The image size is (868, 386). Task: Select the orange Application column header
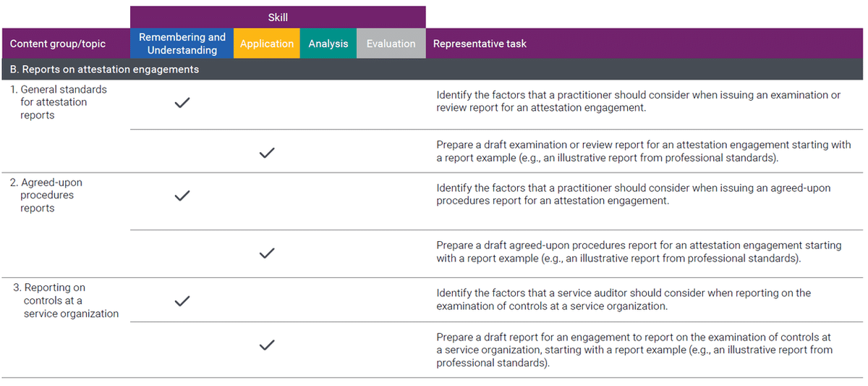coord(267,43)
